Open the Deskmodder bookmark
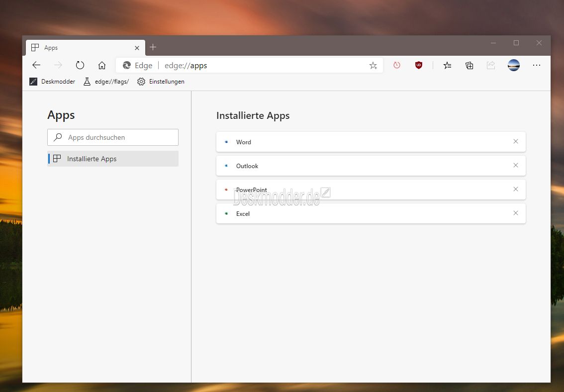The width and height of the screenshot is (564, 392). (x=52, y=82)
